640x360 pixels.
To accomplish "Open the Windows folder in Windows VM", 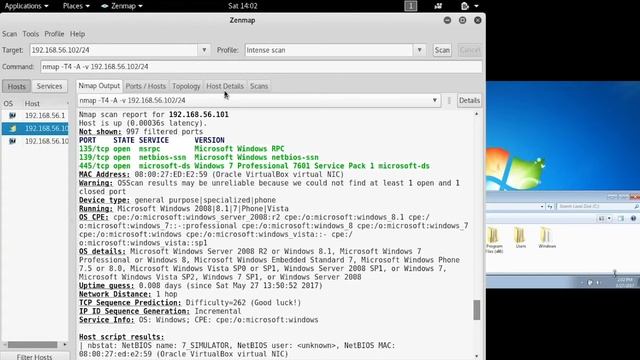I will point(547,238).
